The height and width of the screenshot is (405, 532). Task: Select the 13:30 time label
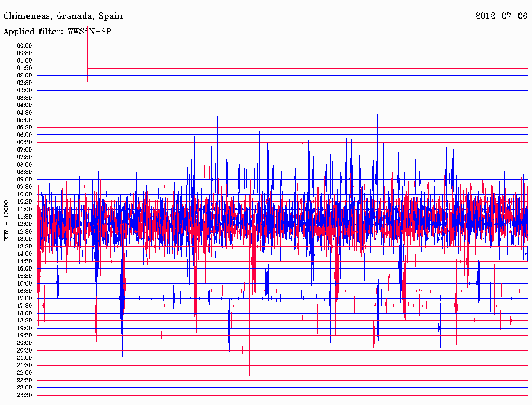pos(24,247)
